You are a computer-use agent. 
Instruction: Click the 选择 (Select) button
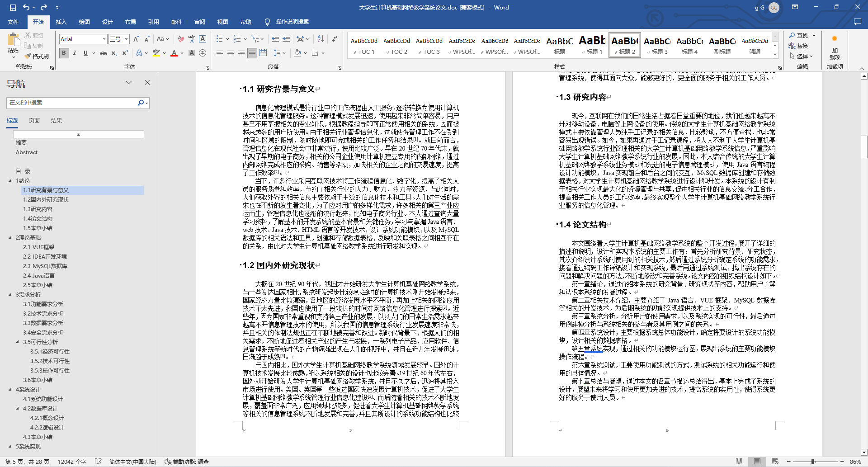pyautogui.click(x=801, y=56)
